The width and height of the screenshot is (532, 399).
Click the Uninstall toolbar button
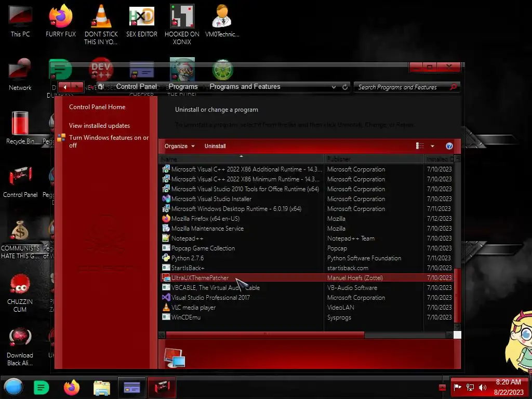(x=215, y=146)
